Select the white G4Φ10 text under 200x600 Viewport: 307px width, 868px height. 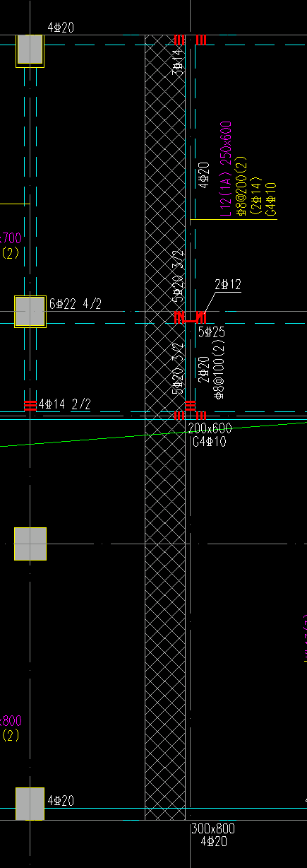tap(209, 442)
